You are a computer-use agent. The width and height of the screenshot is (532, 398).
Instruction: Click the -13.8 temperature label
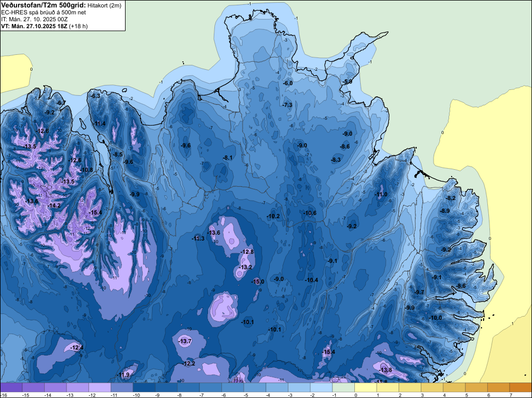pyautogui.click(x=386, y=370)
